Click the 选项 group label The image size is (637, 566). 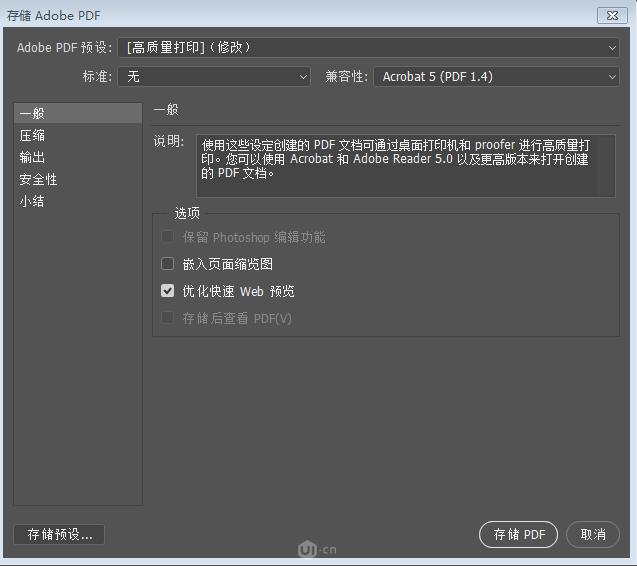187,213
